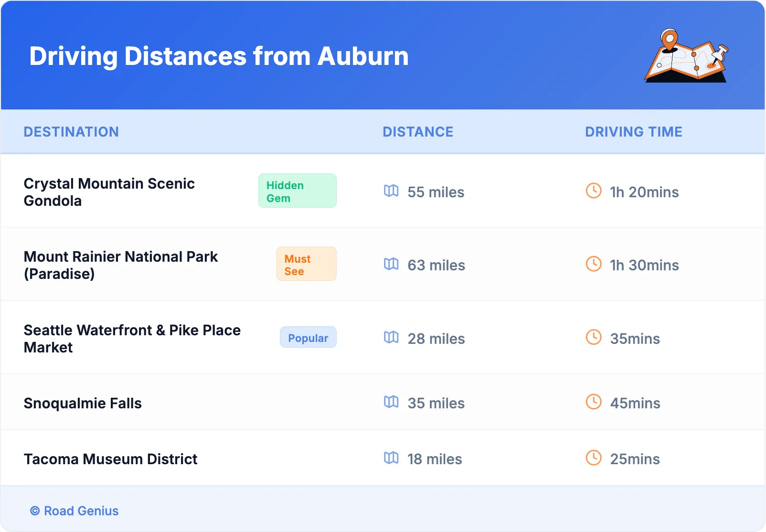Screen dimensions: 766x532
Task: Open the Road Genius copyright link
Action: click(x=74, y=511)
